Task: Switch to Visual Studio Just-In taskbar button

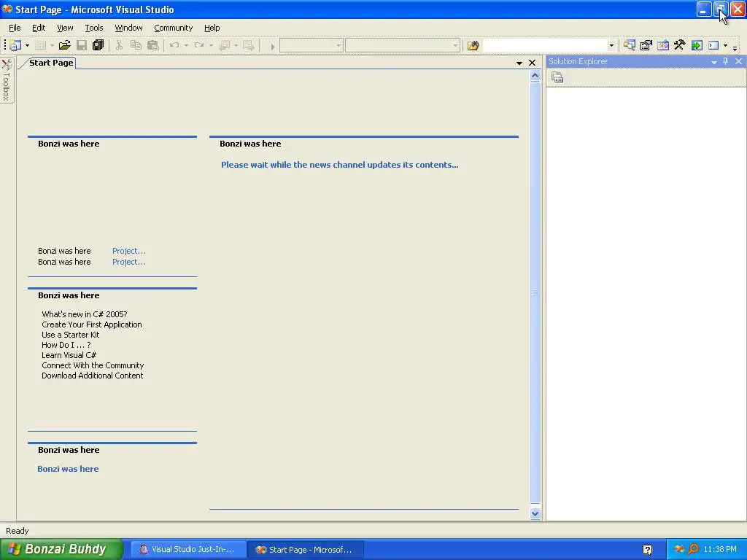Action: [188, 549]
